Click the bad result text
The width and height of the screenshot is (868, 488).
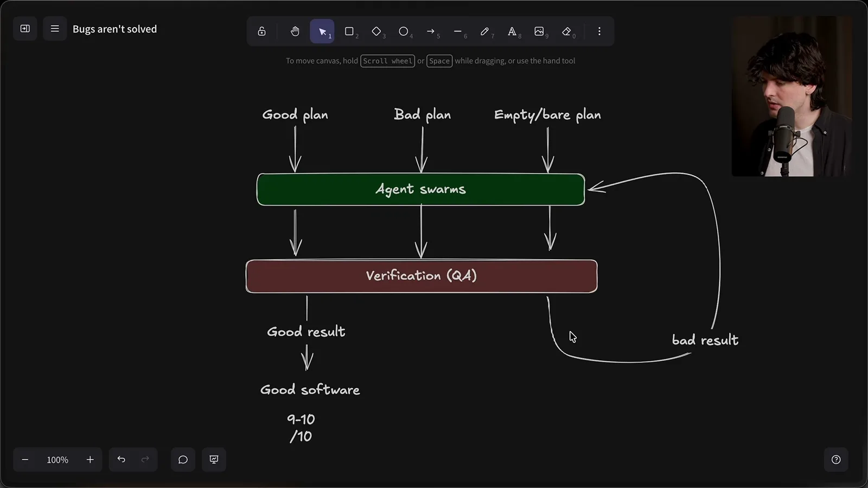pyautogui.click(x=705, y=340)
